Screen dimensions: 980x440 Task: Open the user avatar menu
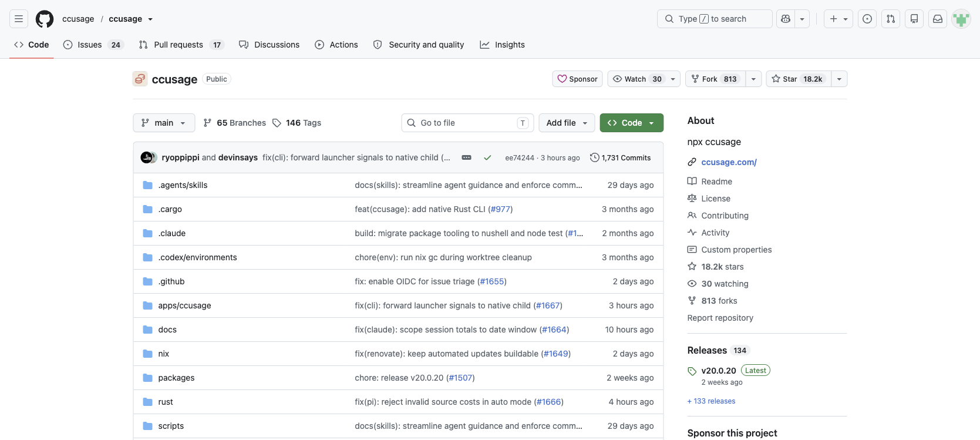click(961, 19)
